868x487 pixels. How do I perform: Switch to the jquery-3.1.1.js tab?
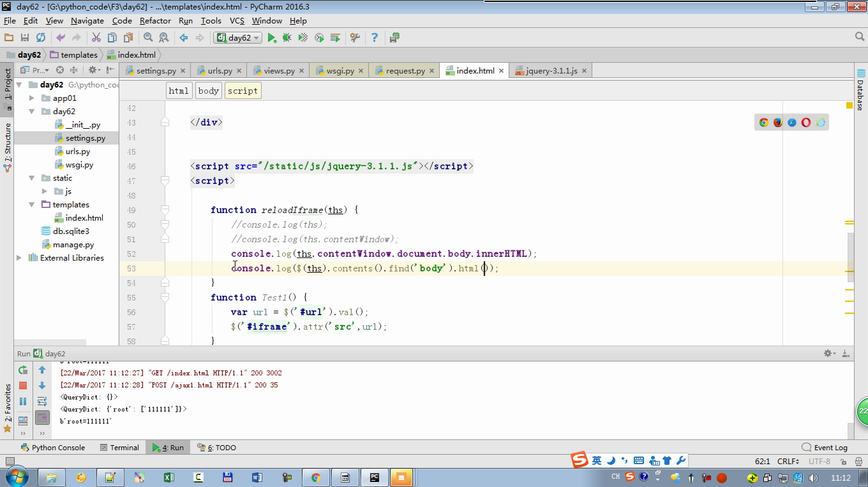click(x=551, y=71)
